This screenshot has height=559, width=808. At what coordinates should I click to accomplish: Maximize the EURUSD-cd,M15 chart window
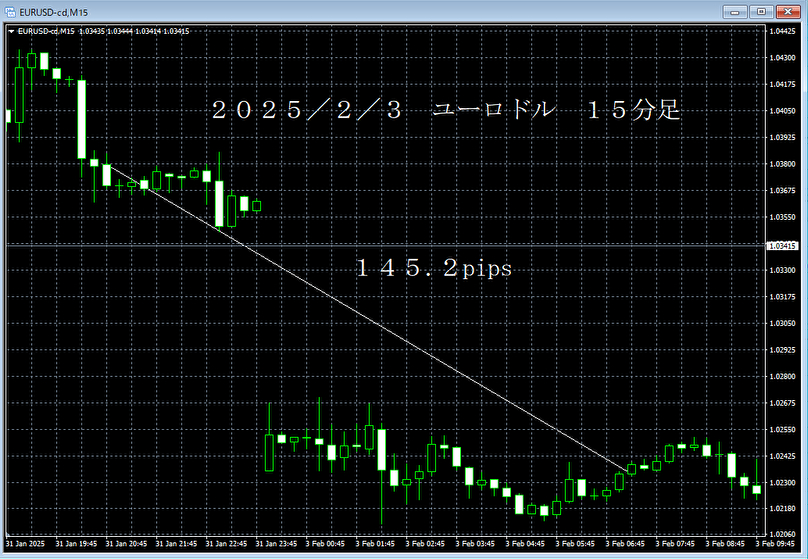tap(762, 11)
